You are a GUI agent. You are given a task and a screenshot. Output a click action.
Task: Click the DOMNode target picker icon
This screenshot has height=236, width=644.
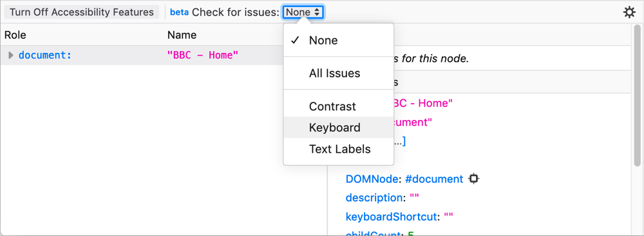click(x=474, y=179)
